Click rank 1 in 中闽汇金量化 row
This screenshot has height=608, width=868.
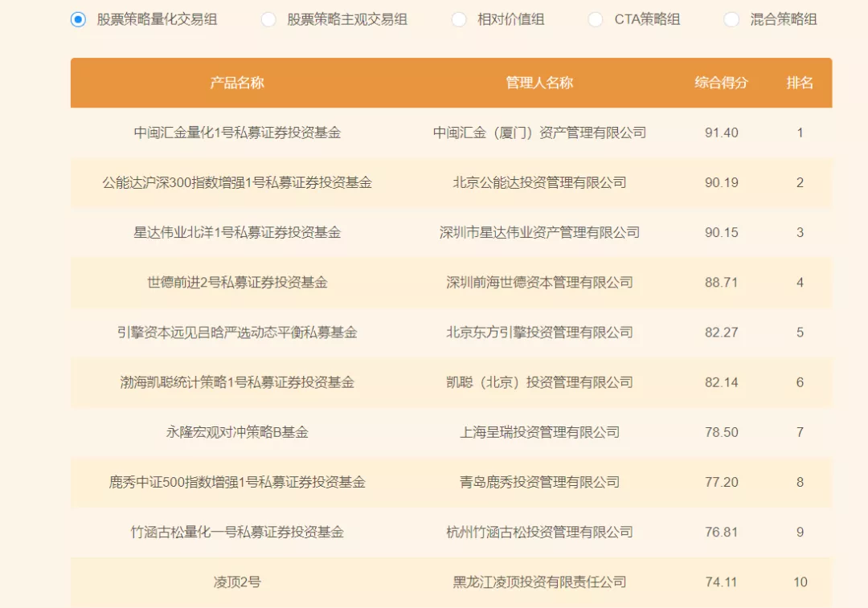(x=800, y=133)
